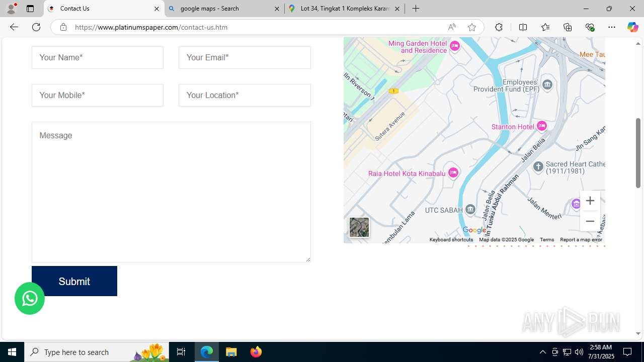
Task: Open map Keyboard shortcuts
Action: coord(451,240)
